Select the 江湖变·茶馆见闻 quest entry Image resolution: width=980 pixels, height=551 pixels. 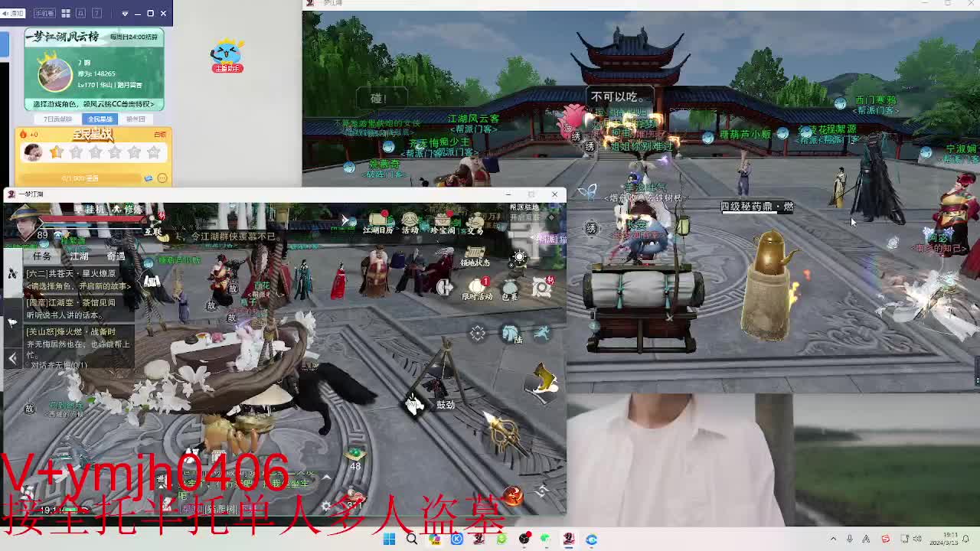tap(80, 308)
